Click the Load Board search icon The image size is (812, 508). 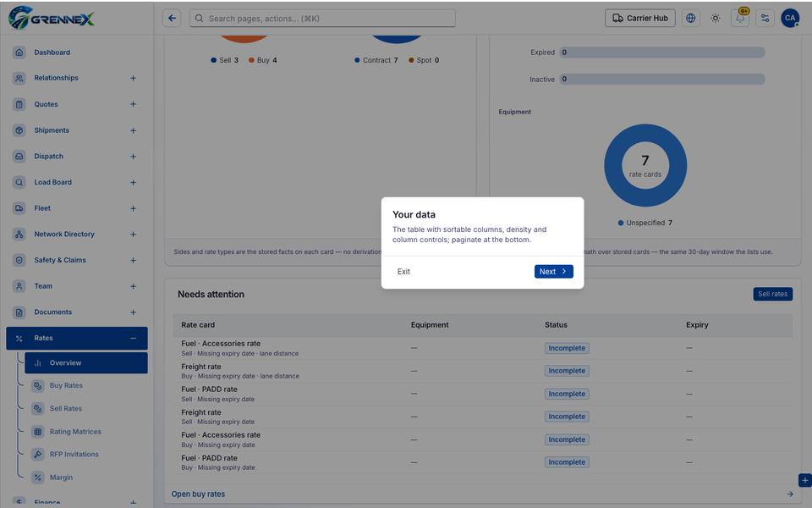(19, 183)
